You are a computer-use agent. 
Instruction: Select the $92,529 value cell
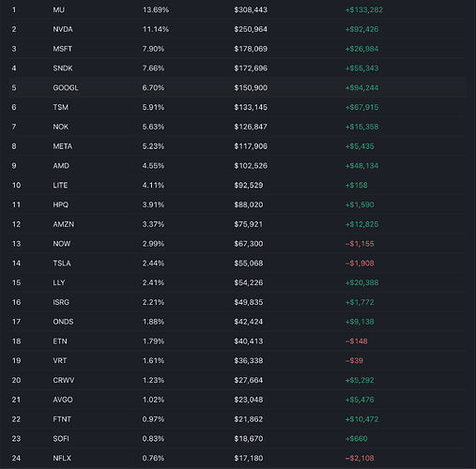[x=249, y=185]
